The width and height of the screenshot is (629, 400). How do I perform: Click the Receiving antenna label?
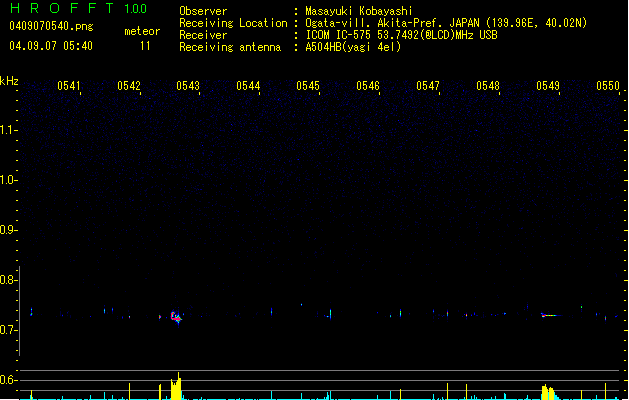[230, 47]
